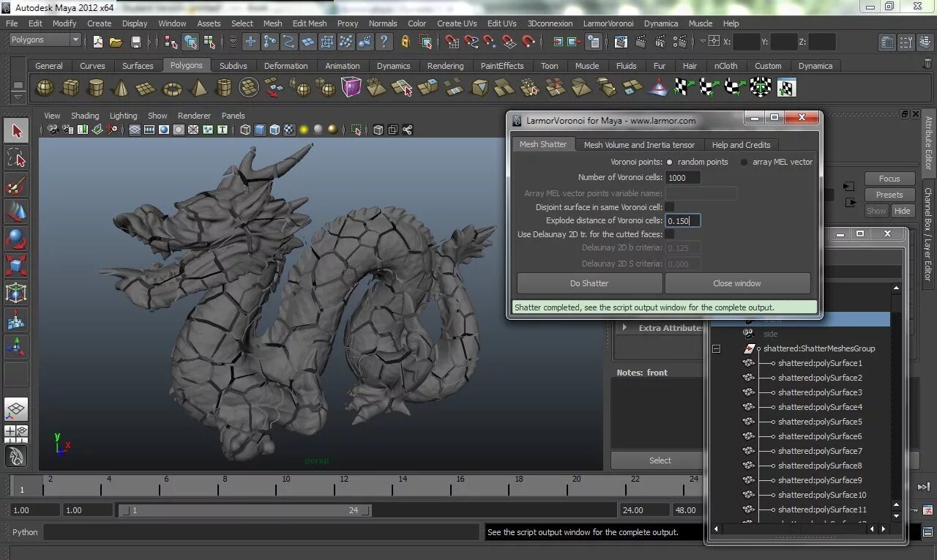Select the random points radio button
The height and width of the screenshot is (560, 937).
point(669,162)
